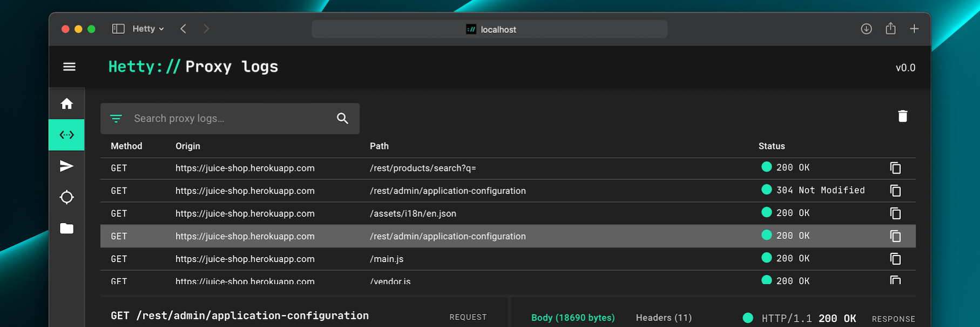Click the request title GET /rest/admin/application-configuration
980x327 pixels.
[240, 316]
